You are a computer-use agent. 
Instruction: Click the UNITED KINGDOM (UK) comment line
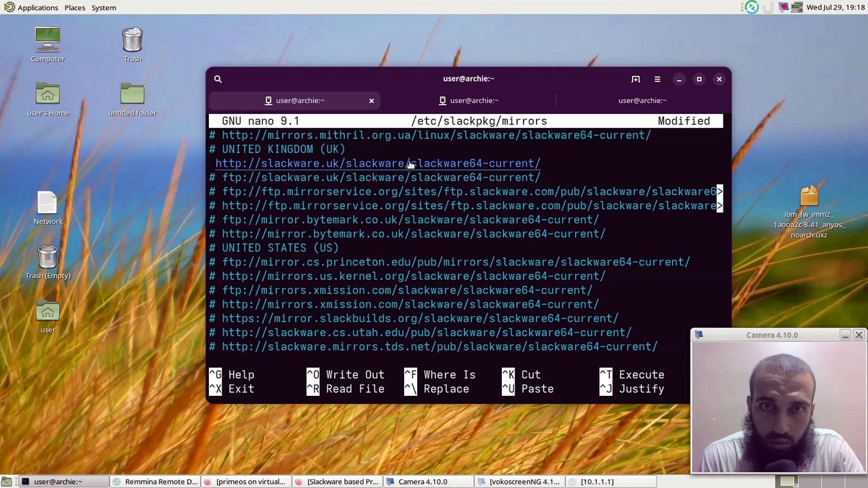[x=277, y=149]
